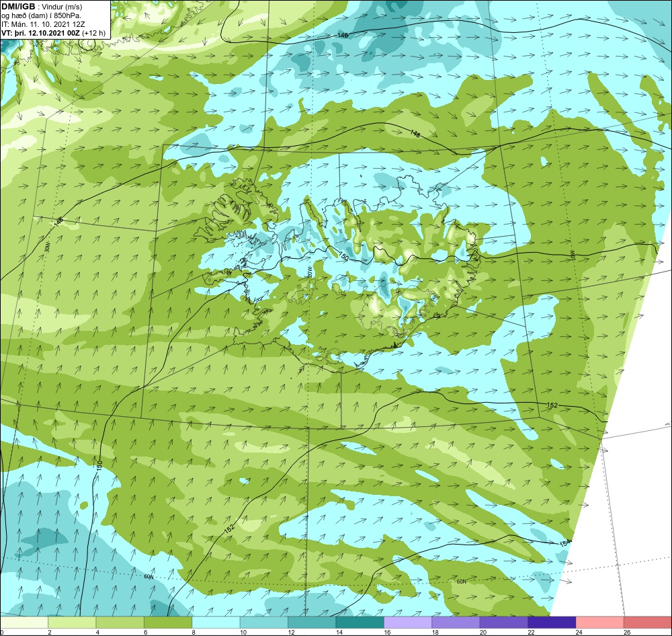This screenshot has height=636, width=672.
Task: Select the dark indigo 22–24 m/s legend swatch
Action: pyautogui.click(x=552, y=623)
